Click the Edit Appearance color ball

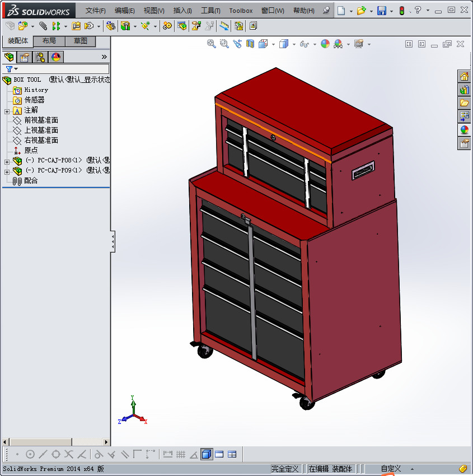click(x=325, y=44)
